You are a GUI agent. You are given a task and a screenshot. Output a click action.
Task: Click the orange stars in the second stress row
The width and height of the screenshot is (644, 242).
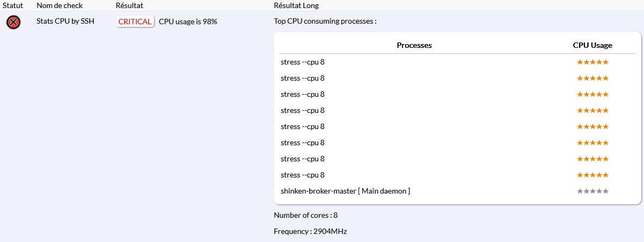point(592,78)
